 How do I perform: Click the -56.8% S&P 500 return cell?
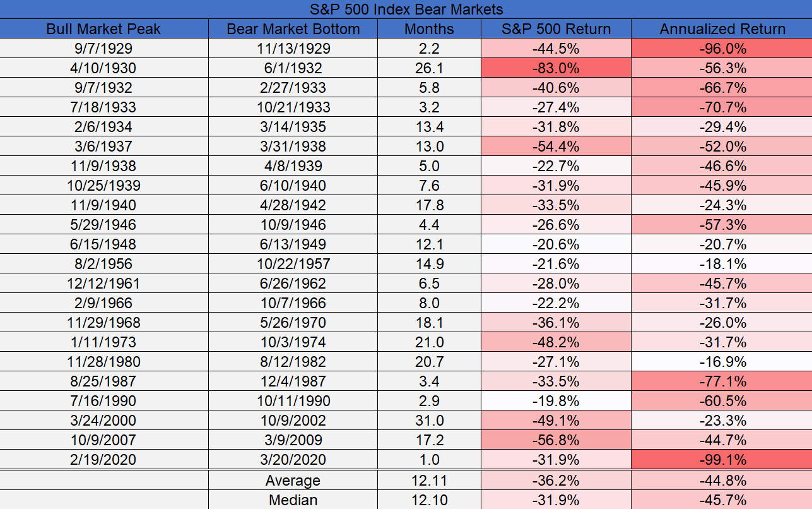(x=556, y=440)
